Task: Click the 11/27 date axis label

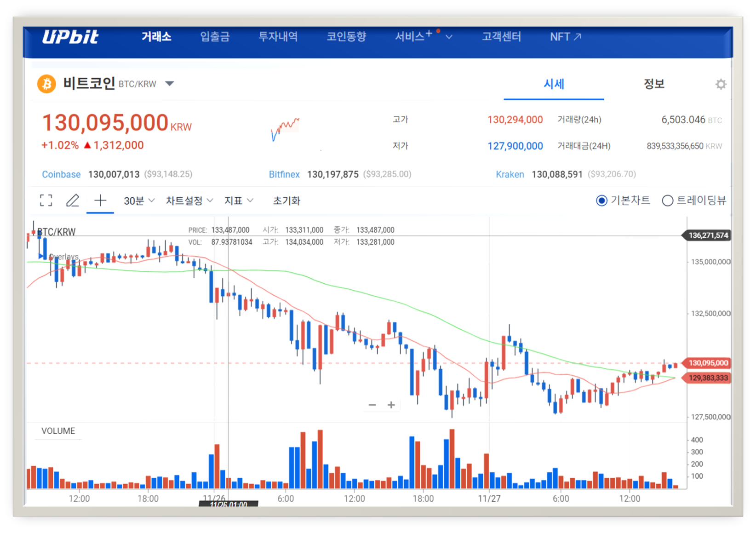Action: point(489,499)
